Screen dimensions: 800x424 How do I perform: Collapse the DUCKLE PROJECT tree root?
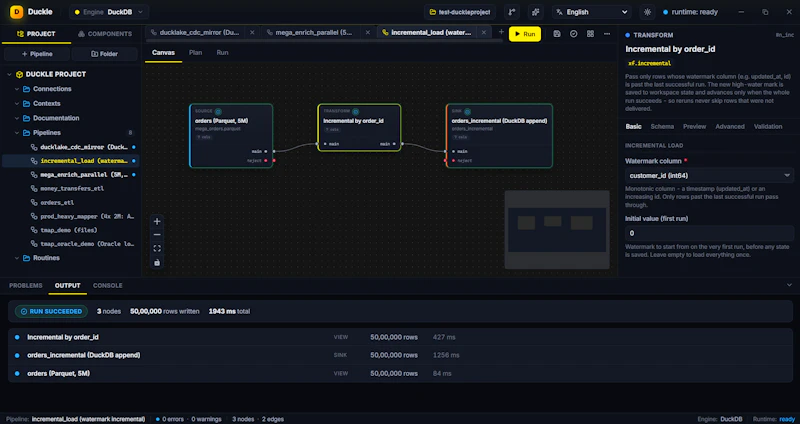pyautogui.click(x=9, y=74)
